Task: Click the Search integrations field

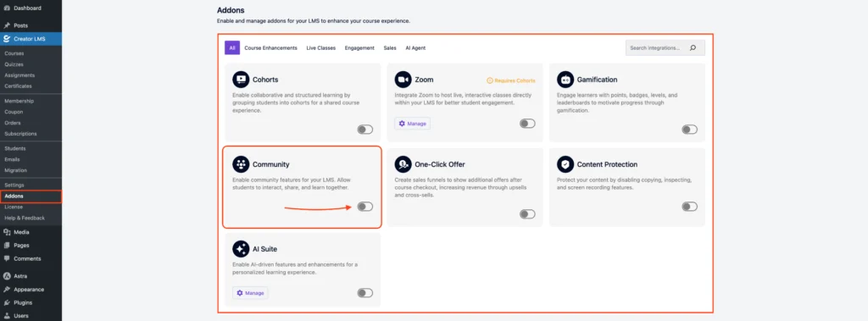Action: click(x=665, y=48)
